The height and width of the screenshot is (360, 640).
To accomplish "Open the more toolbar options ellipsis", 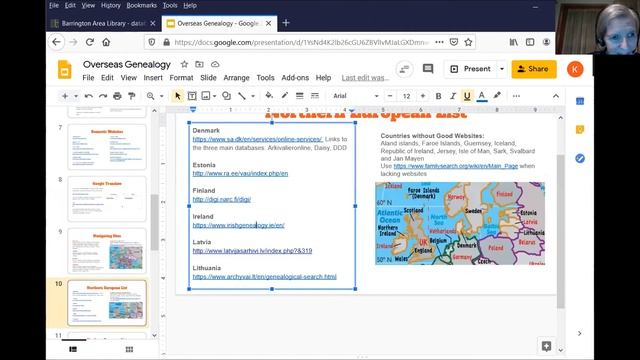I will click(x=516, y=96).
